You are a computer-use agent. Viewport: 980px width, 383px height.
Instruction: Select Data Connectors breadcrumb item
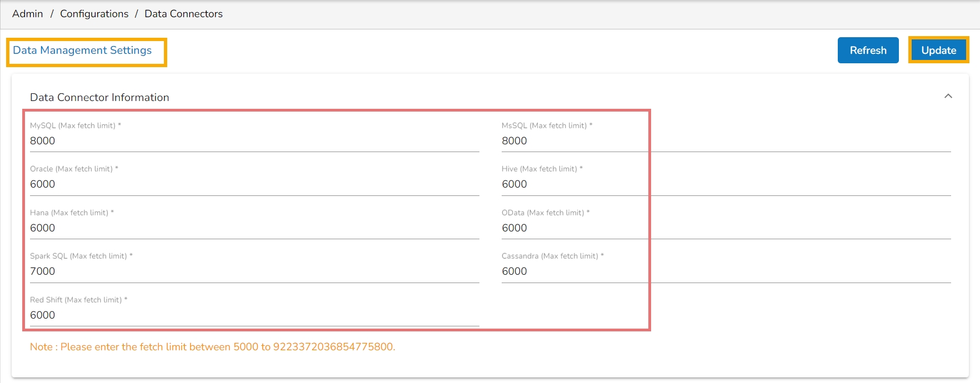[x=183, y=14]
